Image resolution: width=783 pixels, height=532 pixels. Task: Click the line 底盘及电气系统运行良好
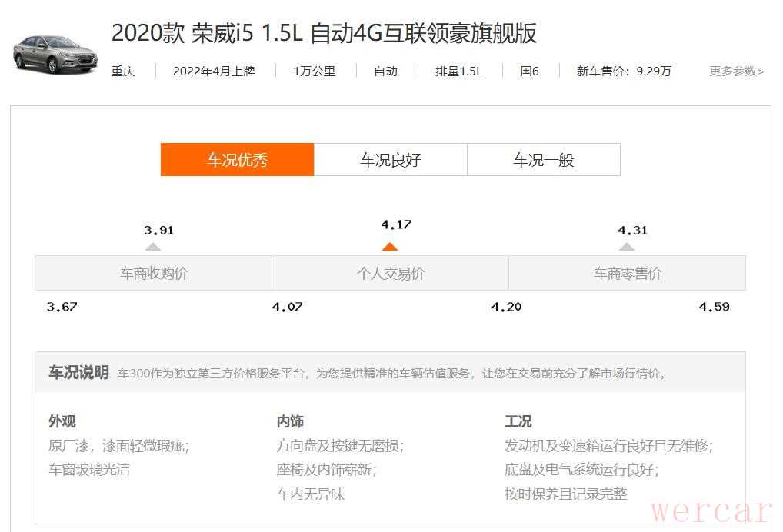pos(581,469)
